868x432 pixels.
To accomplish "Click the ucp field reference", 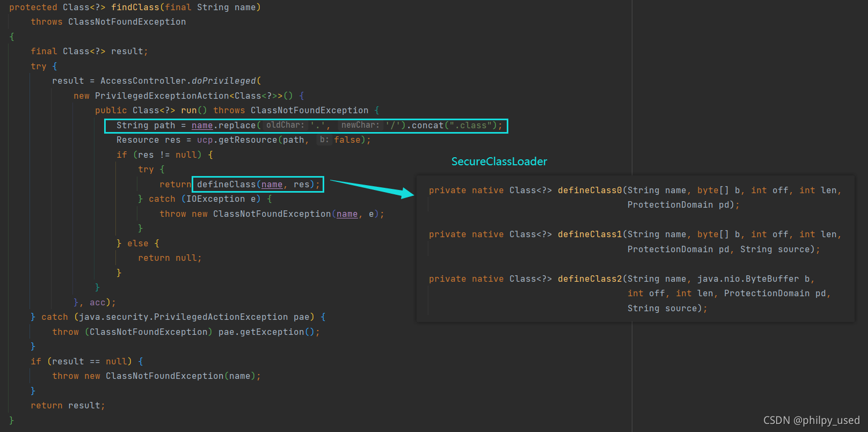I will [205, 140].
